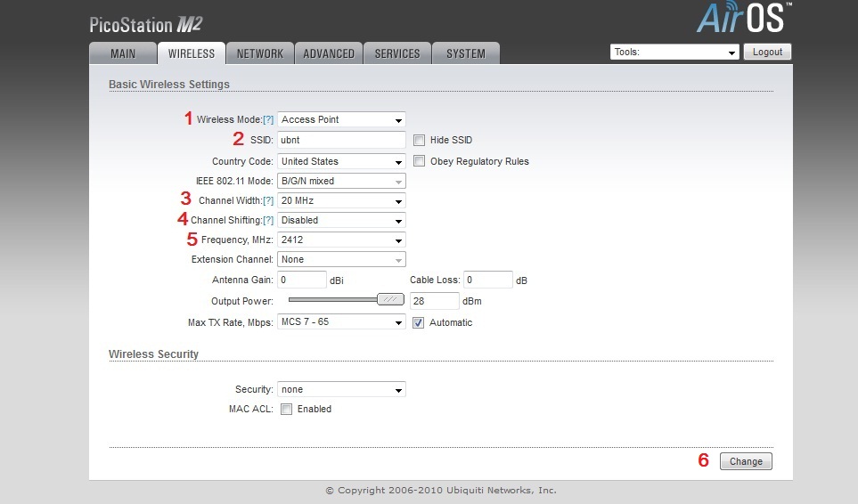This screenshot has width=858, height=504.
Task: Switch to the NETWORK tab
Action: tap(260, 53)
